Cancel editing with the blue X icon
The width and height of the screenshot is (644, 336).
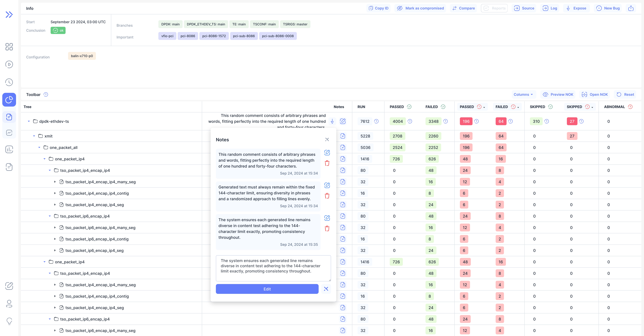tap(326, 289)
